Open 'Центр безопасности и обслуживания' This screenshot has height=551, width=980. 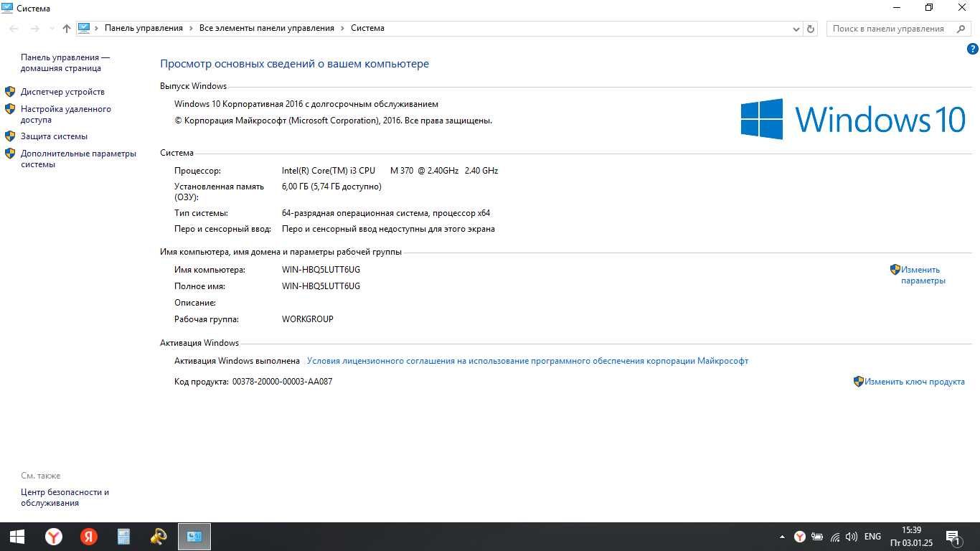point(65,498)
